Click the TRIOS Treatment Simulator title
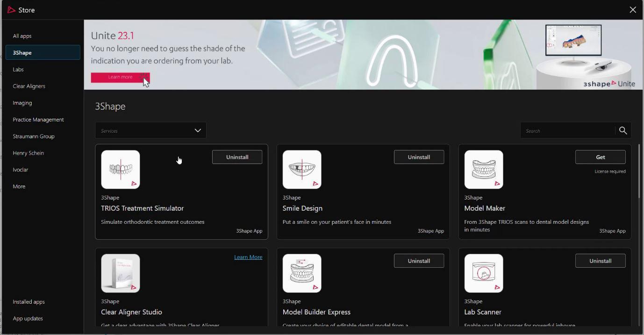 point(143,208)
